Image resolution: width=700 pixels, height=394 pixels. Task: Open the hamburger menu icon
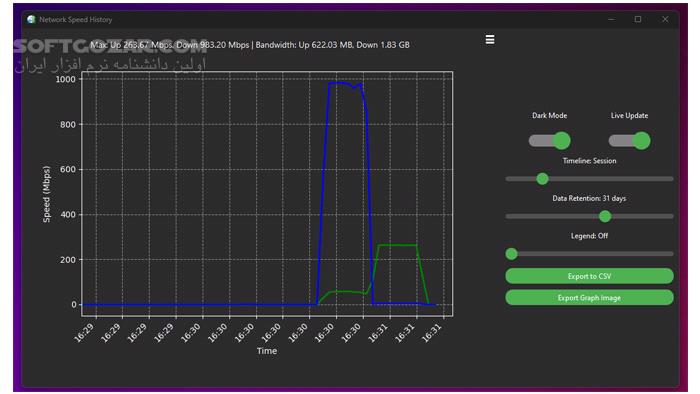pyautogui.click(x=490, y=40)
